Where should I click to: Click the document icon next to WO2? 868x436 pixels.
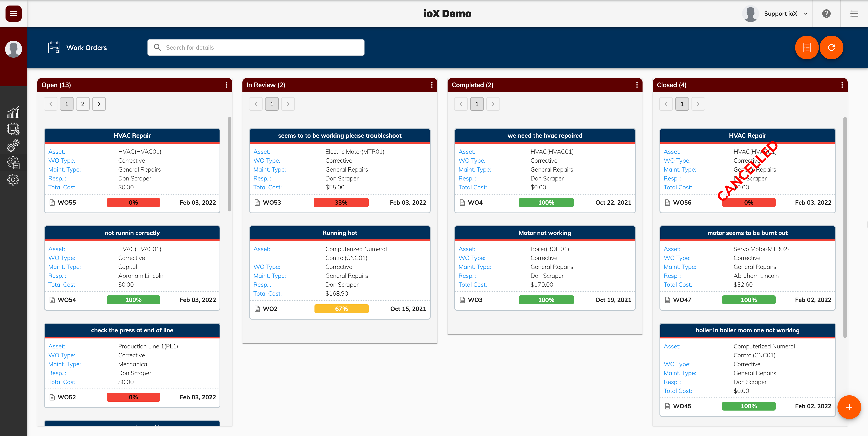(257, 309)
